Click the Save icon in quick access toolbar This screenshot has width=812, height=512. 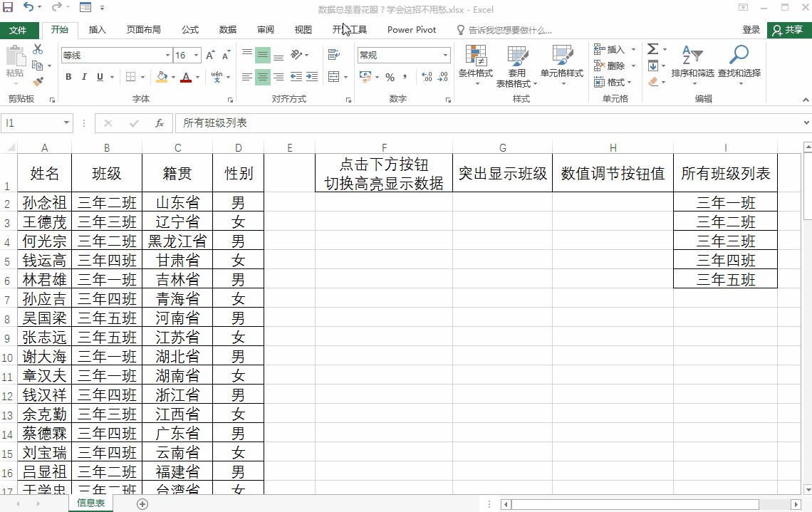8,7
